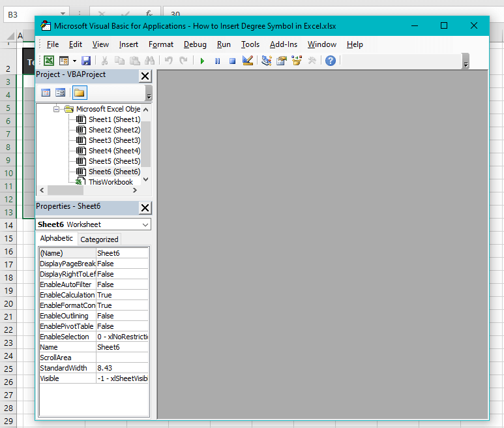The image size is (504, 428).
Task: Click the EnableCalculation value True
Action: 122,295
